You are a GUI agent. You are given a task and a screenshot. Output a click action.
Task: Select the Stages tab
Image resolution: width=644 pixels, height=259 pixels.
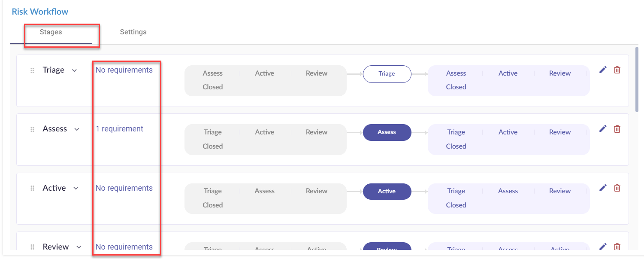pyautogui.click(x=51, y=32)
